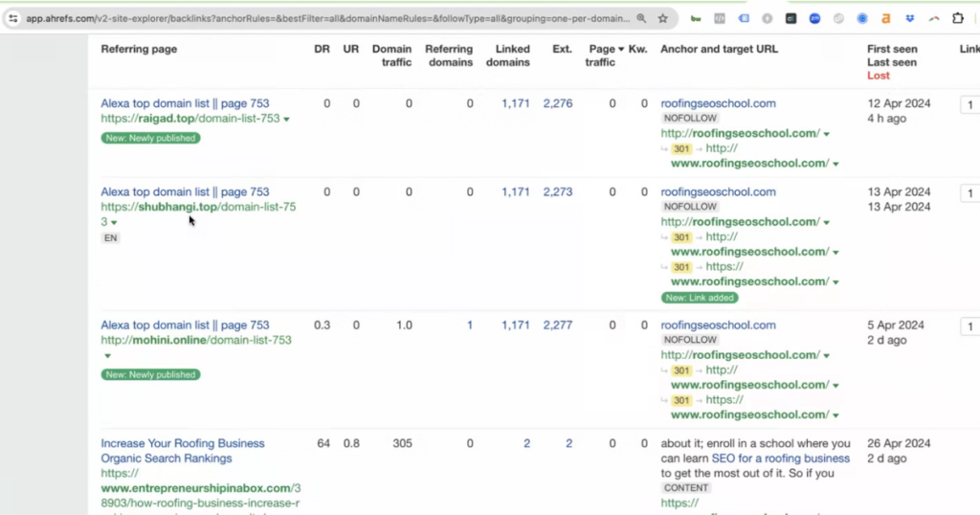Screen dimensions: 980x515
Task: Click NOFOLLOW tag in raigad.top row
Action: pyautogui.click(x=690, y=118)
